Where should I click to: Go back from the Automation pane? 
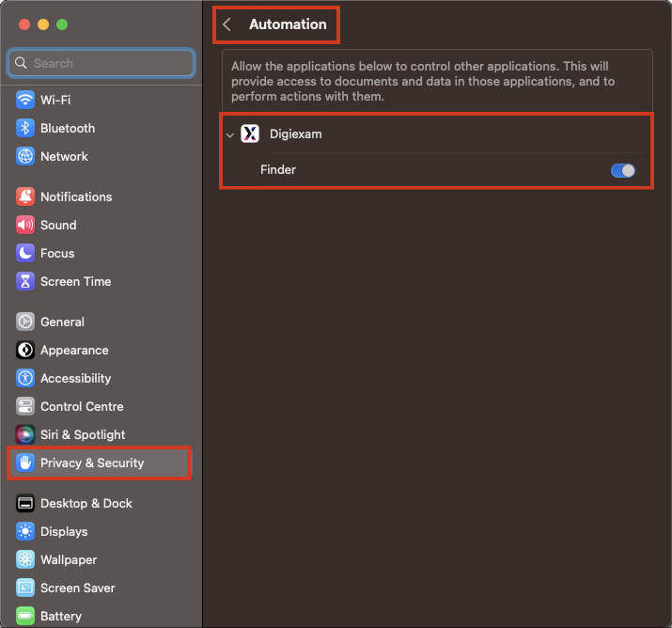[x=227, y=24]
